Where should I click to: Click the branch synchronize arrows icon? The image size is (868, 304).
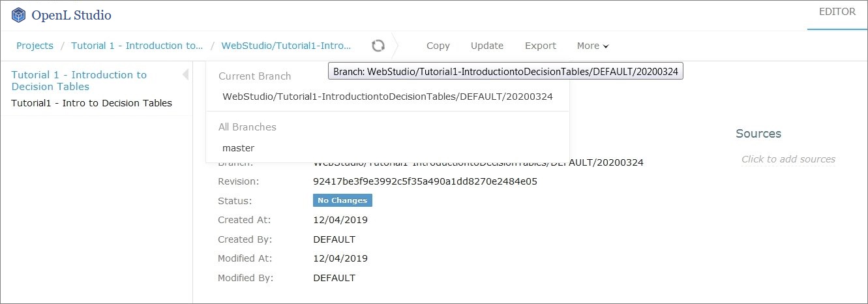point(378,46)
